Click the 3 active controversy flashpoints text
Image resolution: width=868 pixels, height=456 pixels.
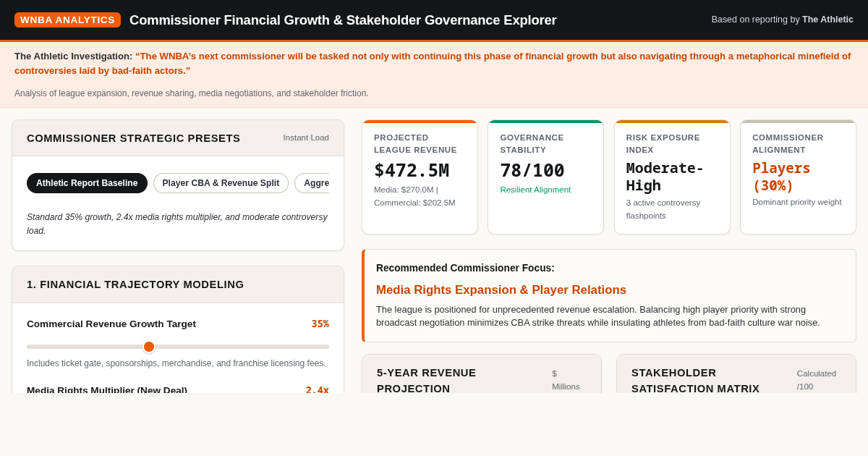pos(663,209)
